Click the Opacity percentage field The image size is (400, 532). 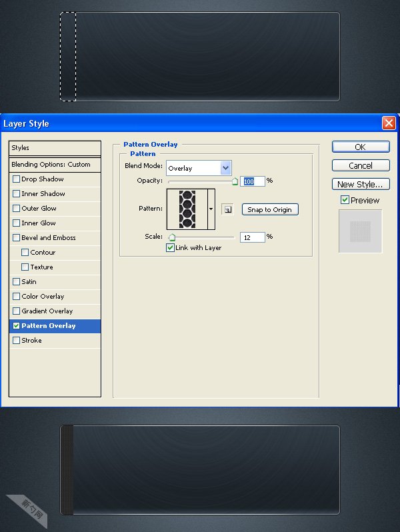(253, 181)
